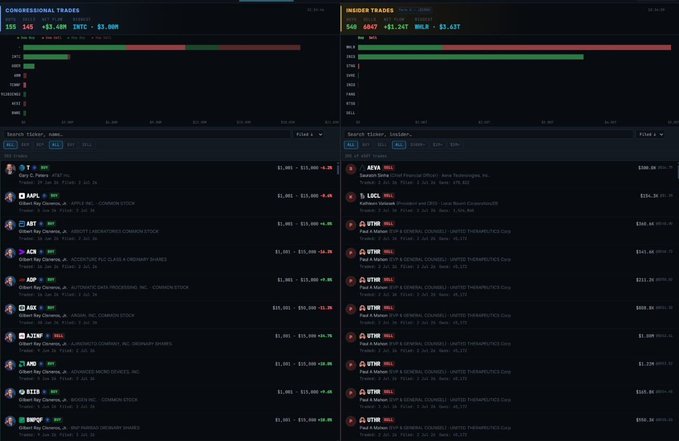The width and height of the screenshot is (679, 441).
Task: Click the SELL tag on the AEVA trade
Action: click(388, 168)
